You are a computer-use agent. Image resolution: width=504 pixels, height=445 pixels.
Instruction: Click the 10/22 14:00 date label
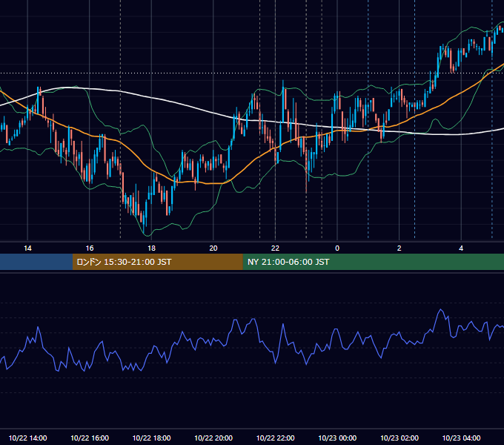[27, 438]
